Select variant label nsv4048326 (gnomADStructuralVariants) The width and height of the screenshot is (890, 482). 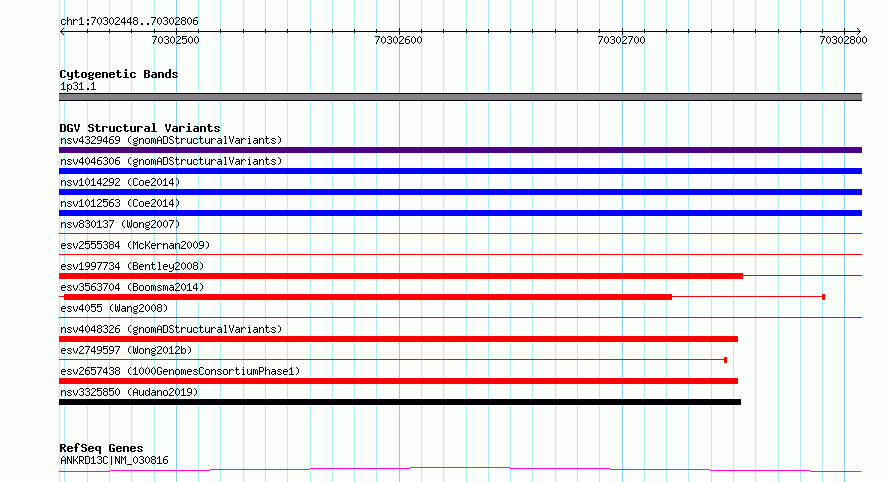point(171,329)
